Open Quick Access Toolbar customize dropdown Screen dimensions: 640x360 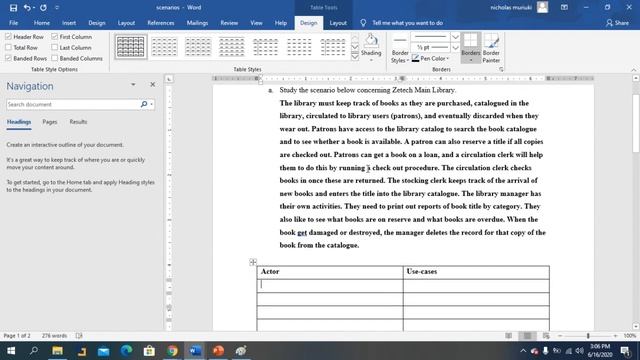(57, 7)
